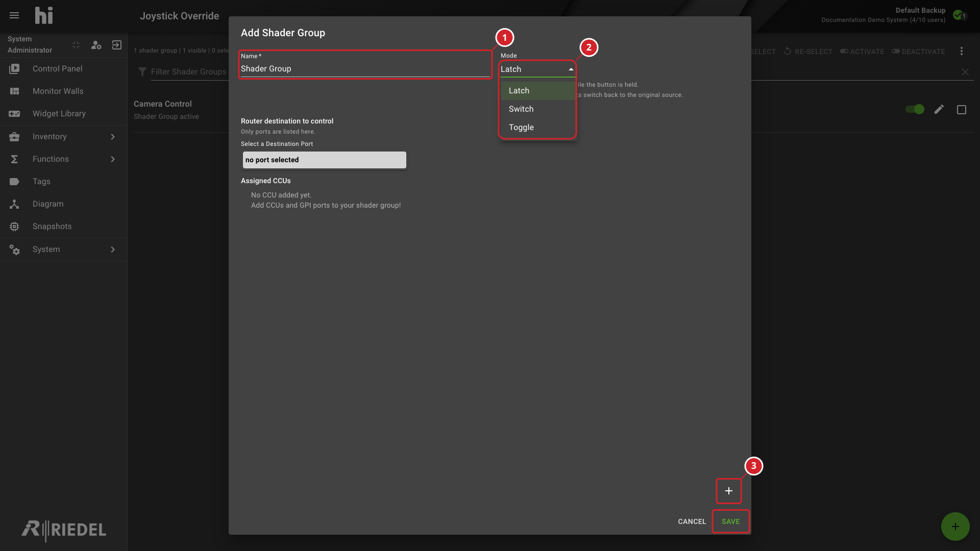The height and width of the screenshot is (551, 980).
Task: Click the Default Backup label
Action: (x=920, y=10)
